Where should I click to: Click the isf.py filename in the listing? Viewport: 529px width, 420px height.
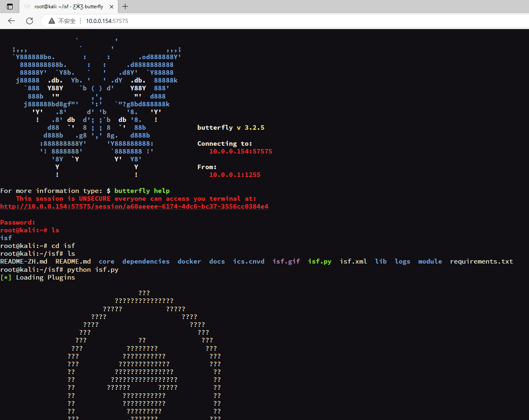coord(320,261)
